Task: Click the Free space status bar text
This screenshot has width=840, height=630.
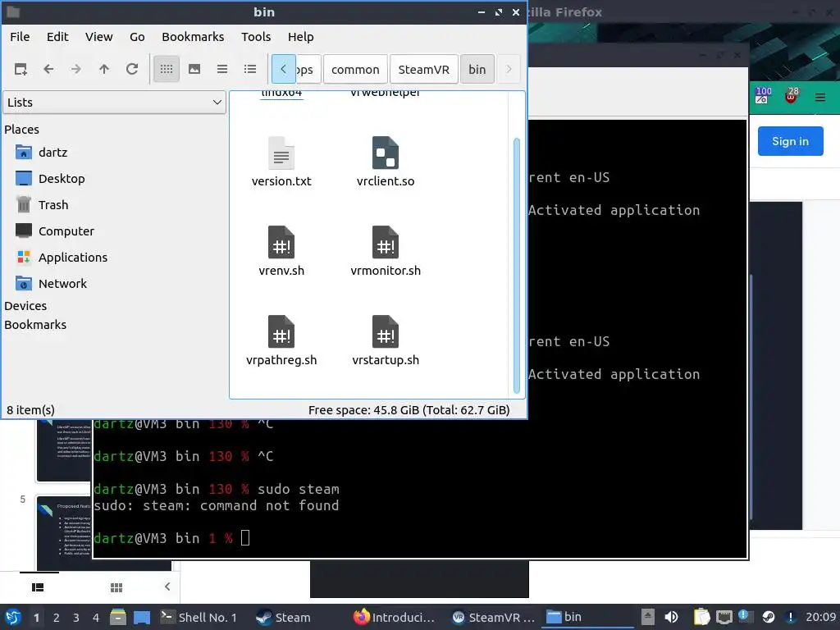Action: [409, 410]
